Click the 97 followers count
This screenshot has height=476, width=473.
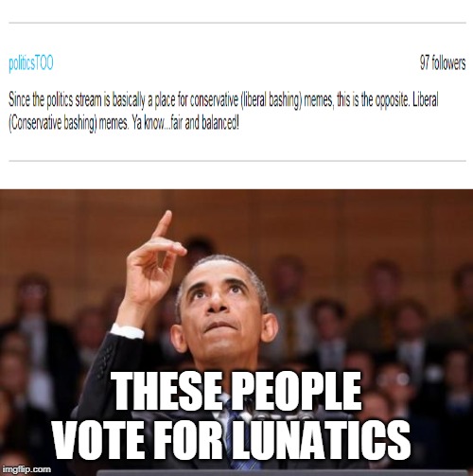pyautogui.click(x=442, y=63)
